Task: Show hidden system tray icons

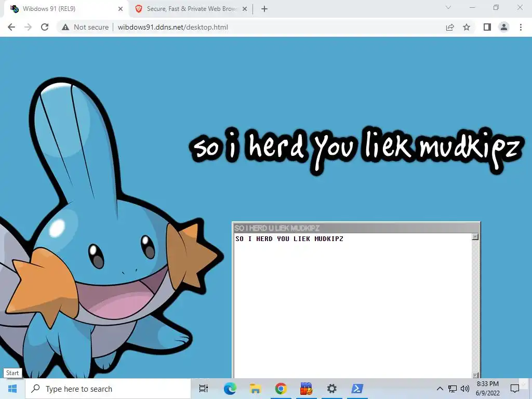Action: point(440,389)
